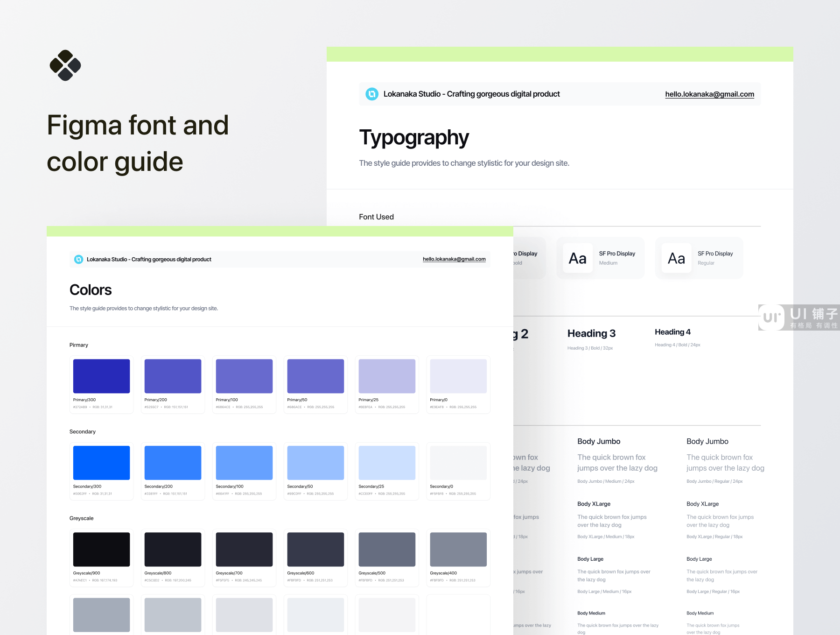Open the email link on the Colors page
The width and height of the screenshot is (840, 635).
tap(454, 259)
